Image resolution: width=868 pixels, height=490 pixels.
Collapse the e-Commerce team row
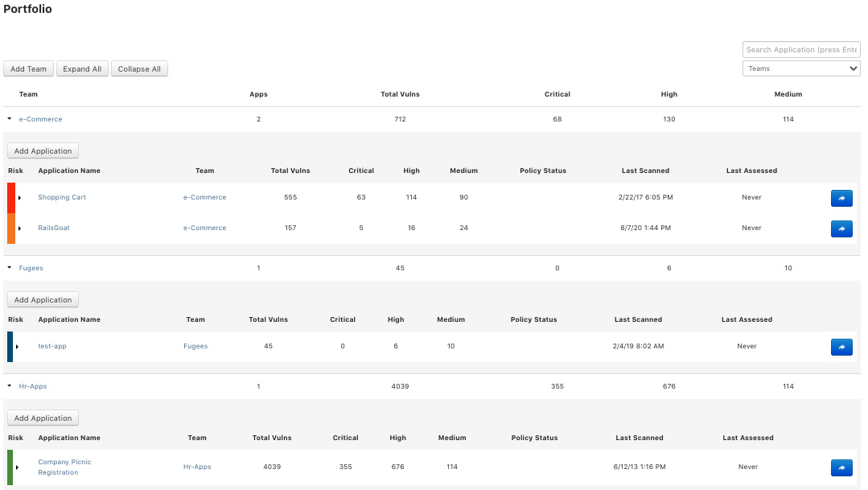click(10, 119)
